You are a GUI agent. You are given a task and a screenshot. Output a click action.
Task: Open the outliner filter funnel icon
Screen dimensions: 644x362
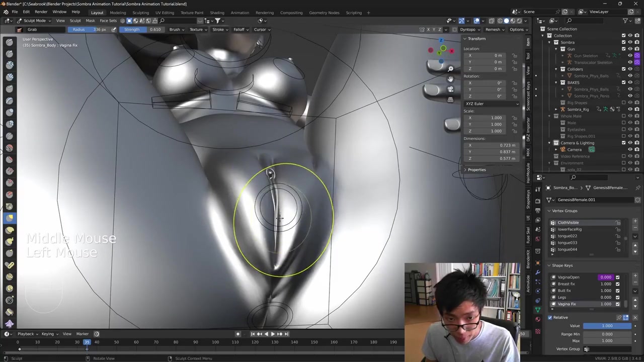625,21
